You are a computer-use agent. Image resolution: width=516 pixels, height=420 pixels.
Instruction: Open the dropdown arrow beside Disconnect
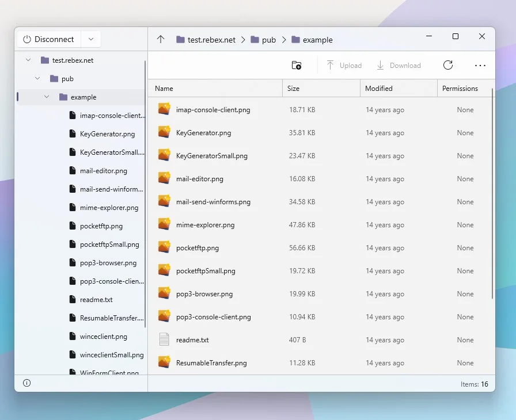91,39
